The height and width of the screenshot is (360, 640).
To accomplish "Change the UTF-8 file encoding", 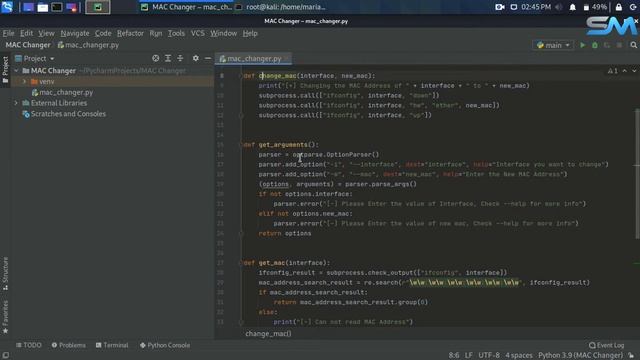I will (489, 356).
